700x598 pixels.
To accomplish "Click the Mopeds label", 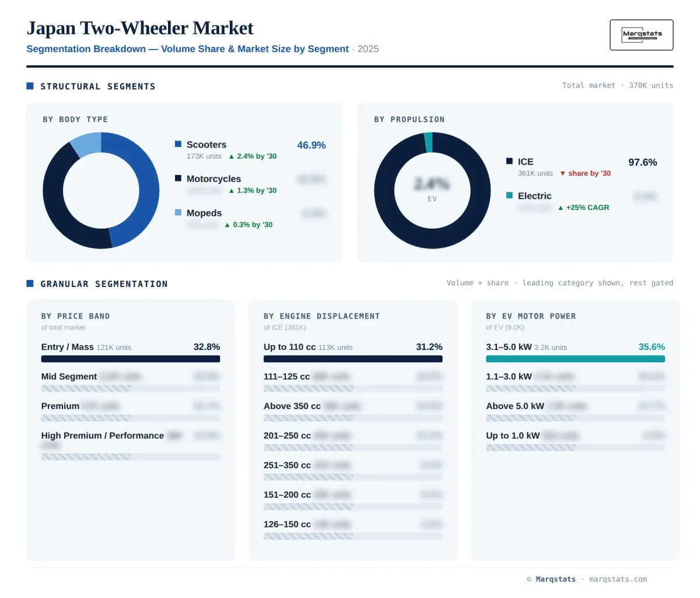I will [x=204, y=213].
